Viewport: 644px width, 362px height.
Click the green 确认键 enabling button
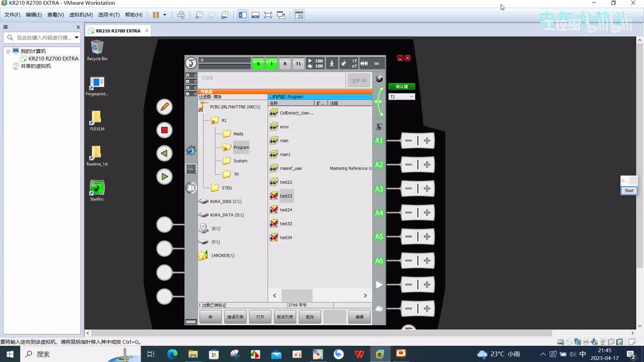click(401, 86)
